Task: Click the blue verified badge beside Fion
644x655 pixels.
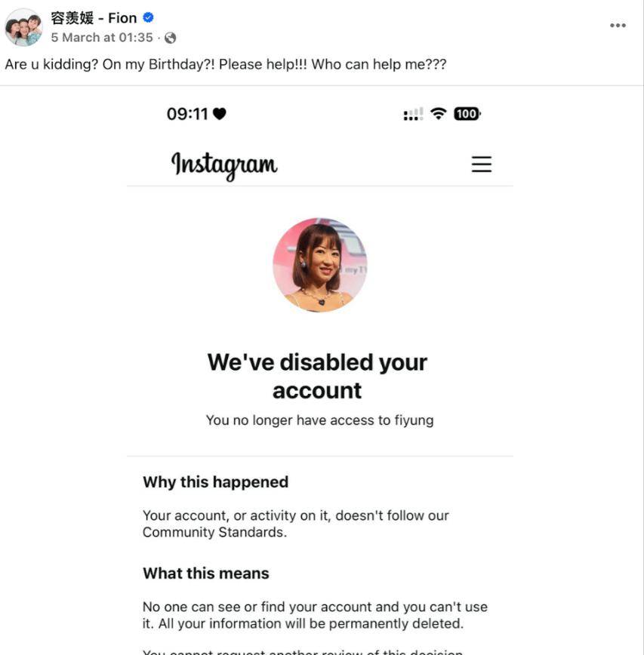Action: coord(148,17)
